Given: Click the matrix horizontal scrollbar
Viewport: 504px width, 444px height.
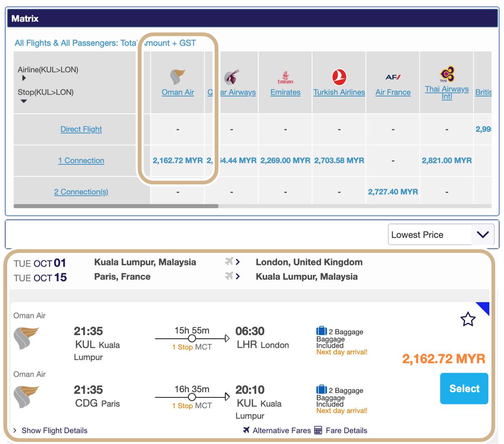Looking at the screenshot, I should 116,206.
